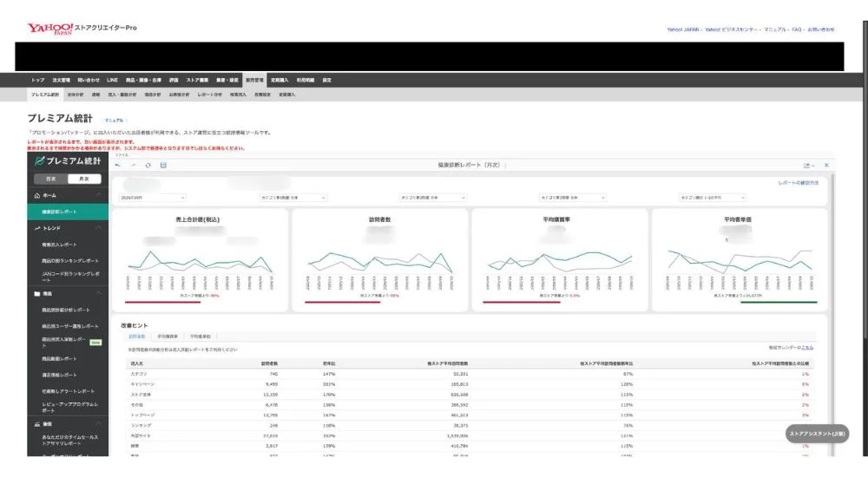
Task: Open the export/share icon in report header
Action: coord(808,166)
